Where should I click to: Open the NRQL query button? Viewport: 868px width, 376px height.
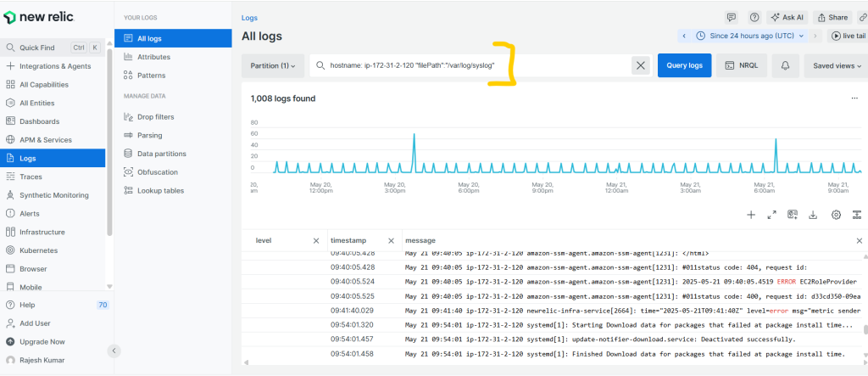coord(742,65)
